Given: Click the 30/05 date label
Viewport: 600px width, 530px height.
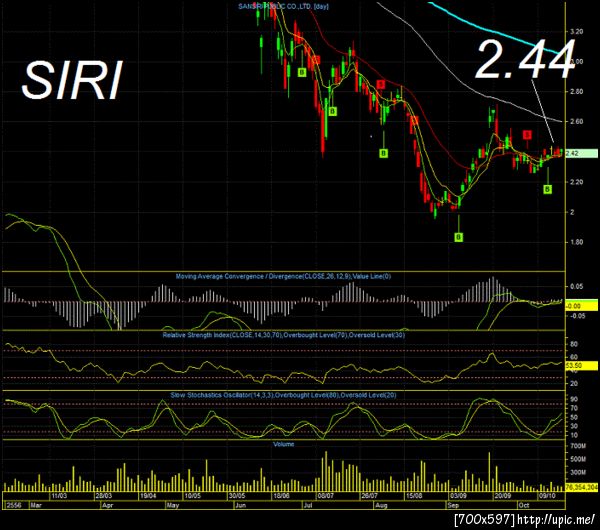Looking at the screenshot, I should click(x=237, y=496).
